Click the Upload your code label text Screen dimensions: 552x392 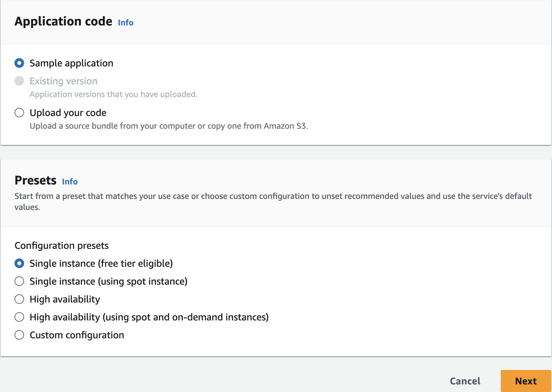pos(68,113)
